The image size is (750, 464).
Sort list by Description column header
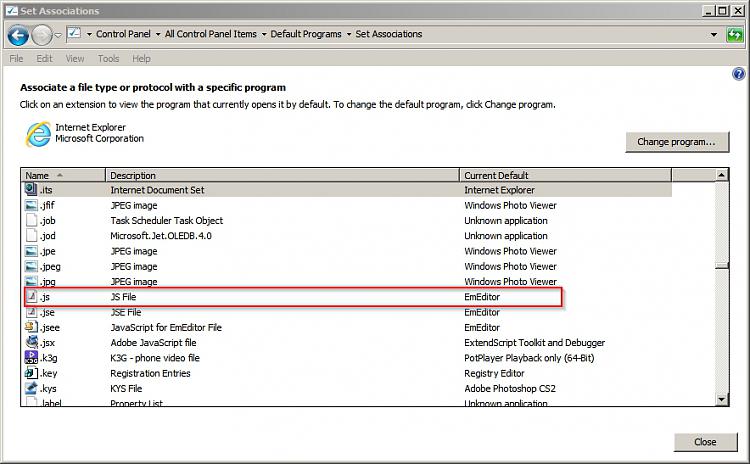point(282,175)
